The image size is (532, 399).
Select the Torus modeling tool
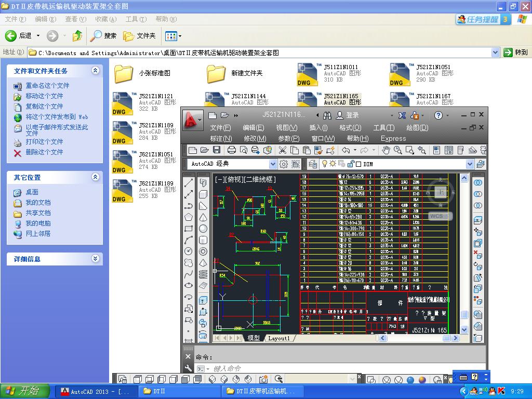(x=203, y=251)
